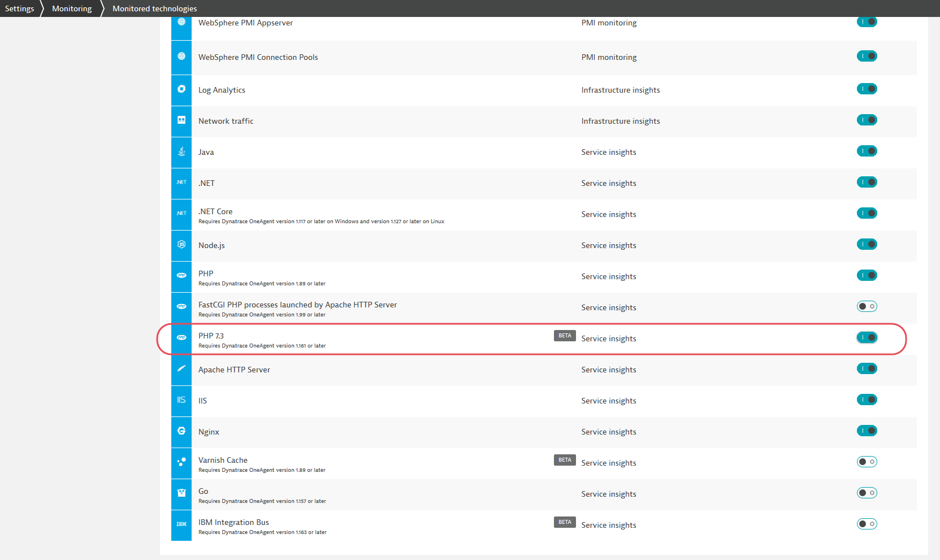Viewport: 940px width, 560px height.
Task: Click the IBM Integration Bus icon
Action: tap(181, 524)
